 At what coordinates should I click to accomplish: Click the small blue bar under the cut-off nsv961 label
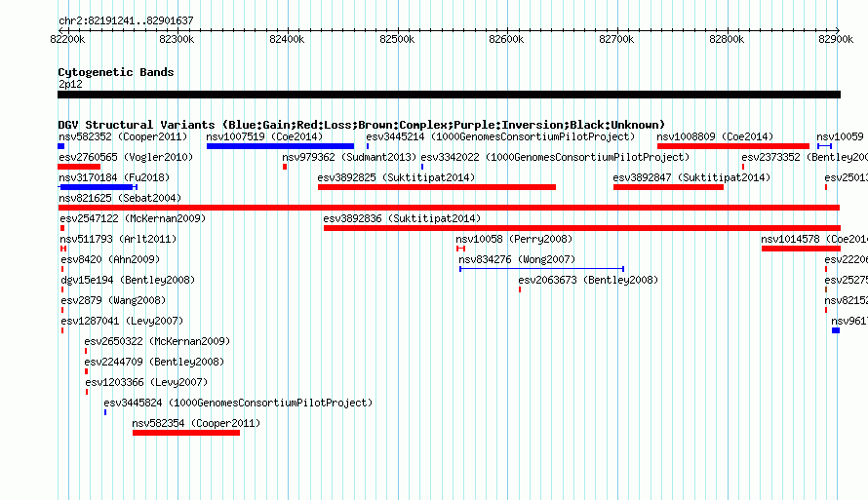point(836,330)
